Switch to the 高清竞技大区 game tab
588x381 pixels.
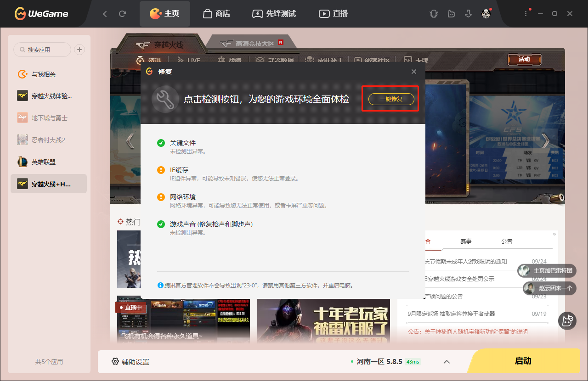click(x=252, y=43)
